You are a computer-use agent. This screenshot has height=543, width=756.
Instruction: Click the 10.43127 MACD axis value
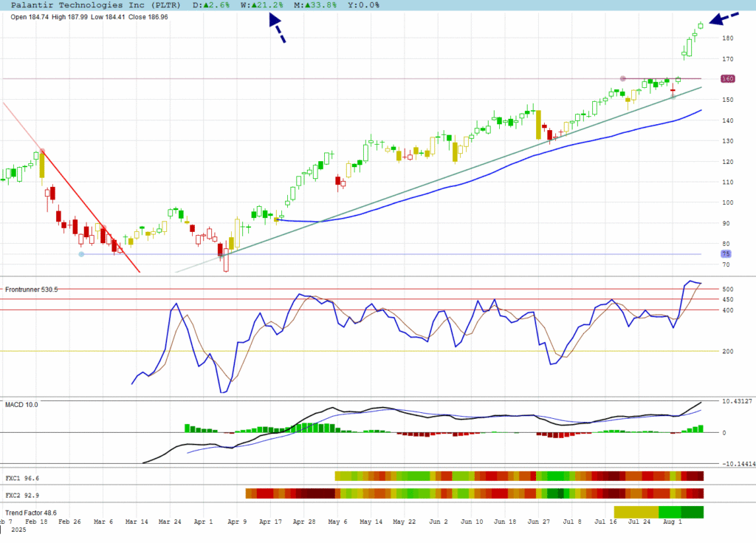[x=737, y=401]
